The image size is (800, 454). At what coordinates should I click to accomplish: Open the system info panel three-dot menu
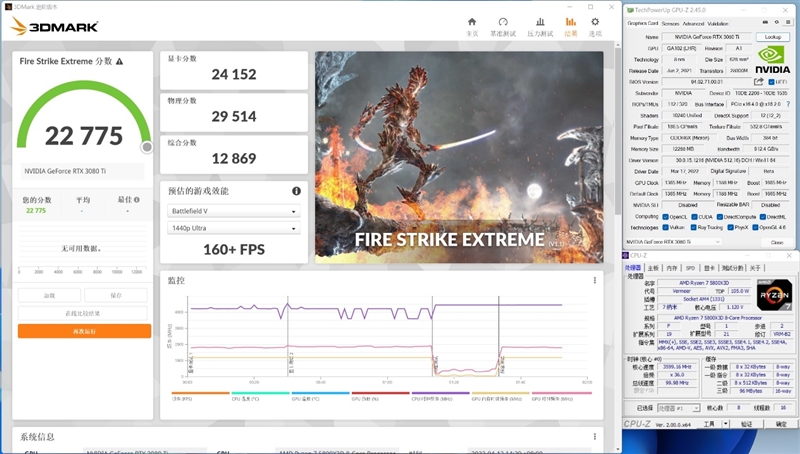[595, 437]
